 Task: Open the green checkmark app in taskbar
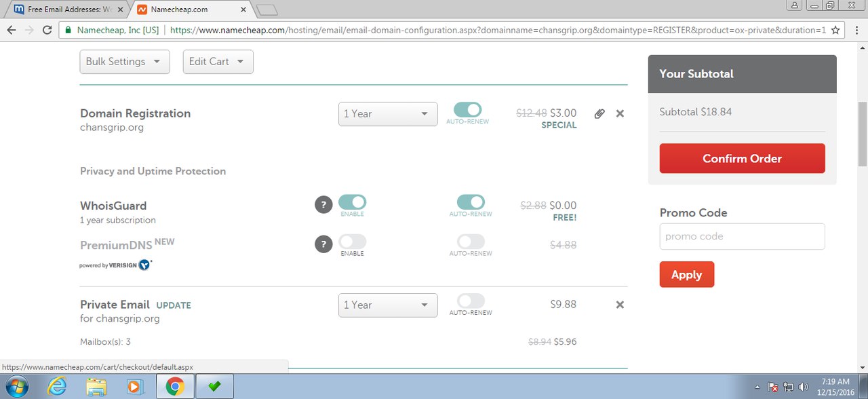pyautogui.click(x=214, y=386)
